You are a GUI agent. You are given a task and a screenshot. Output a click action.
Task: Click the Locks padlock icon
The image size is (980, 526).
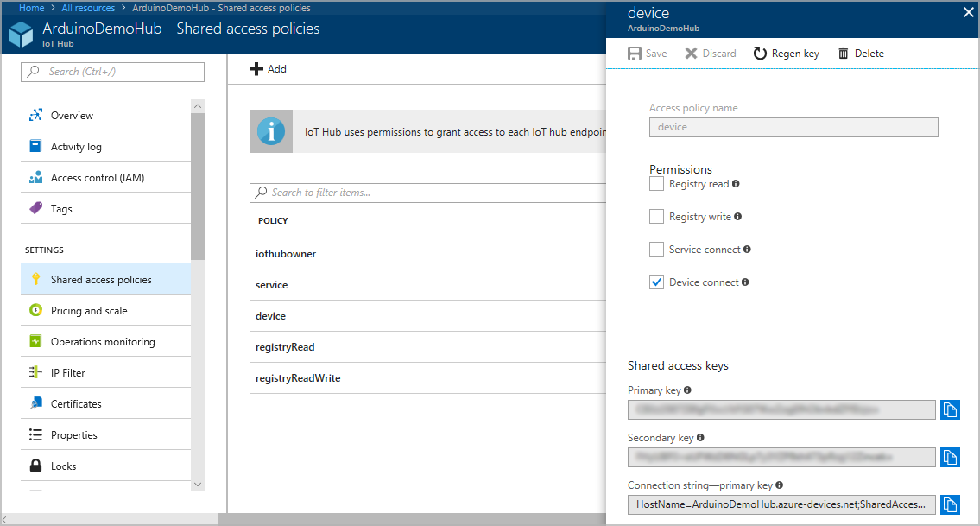pyautogui.click(x=35, y=466)
